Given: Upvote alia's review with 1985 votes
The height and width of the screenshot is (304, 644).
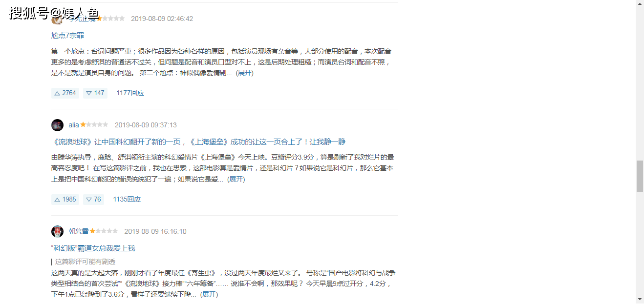Looking at the screenshot, I should [x=65, y=199].
